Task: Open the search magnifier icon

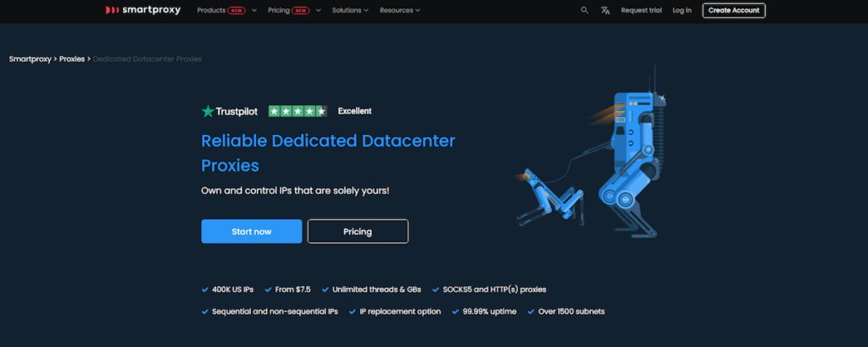Action: coord(585,10)
